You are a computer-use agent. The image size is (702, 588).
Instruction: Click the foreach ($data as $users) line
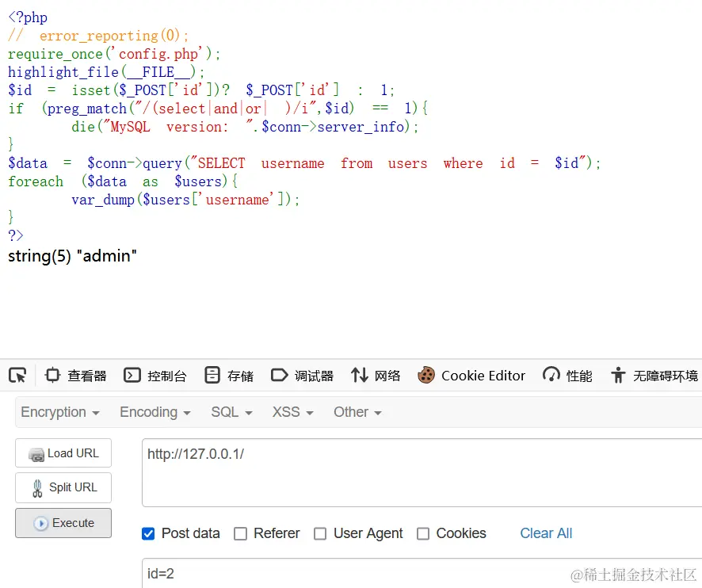[123, 181]
